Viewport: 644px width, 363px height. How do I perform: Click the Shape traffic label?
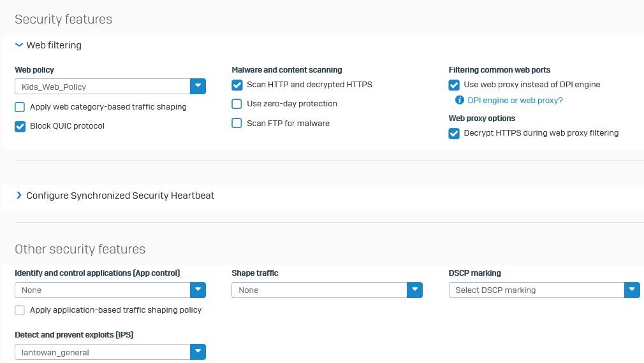254,273
